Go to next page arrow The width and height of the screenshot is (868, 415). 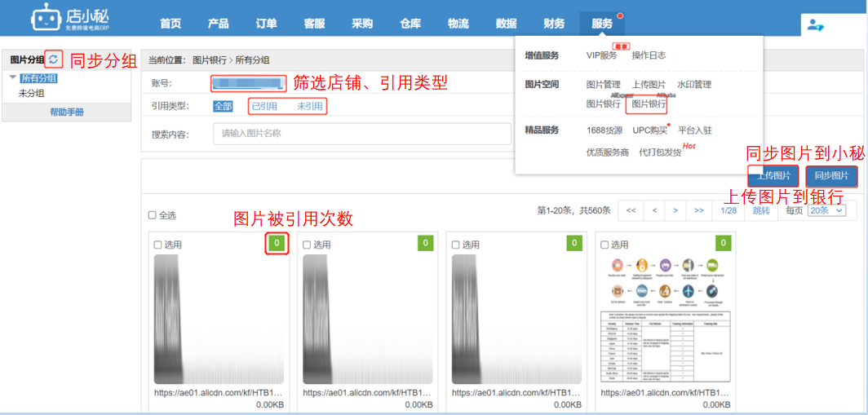coord(675,210)
